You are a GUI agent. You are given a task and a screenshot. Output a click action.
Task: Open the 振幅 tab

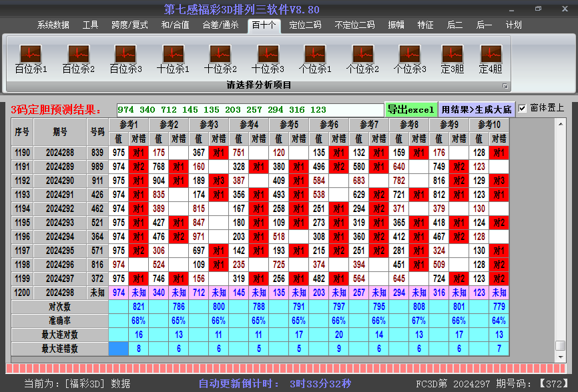coord(396,25)
